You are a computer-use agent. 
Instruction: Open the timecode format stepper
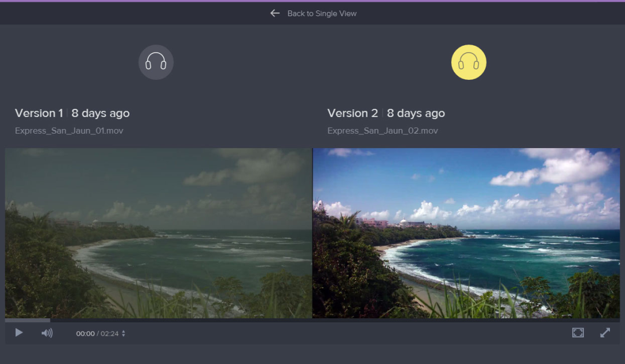124,333
